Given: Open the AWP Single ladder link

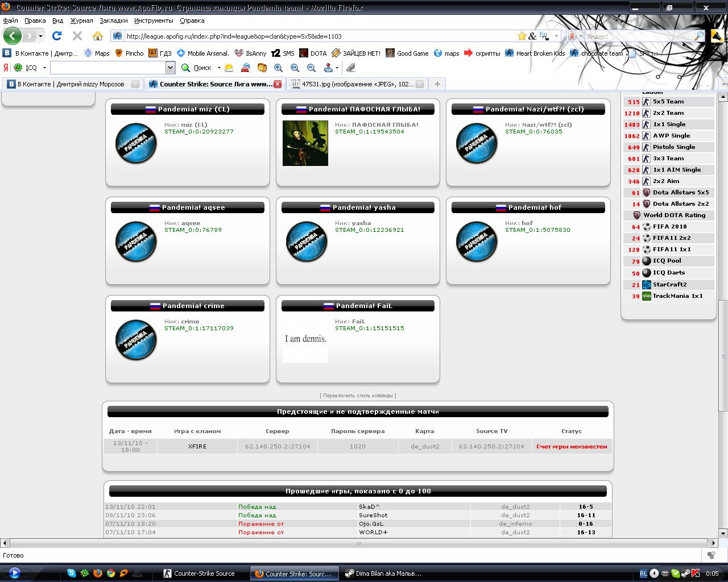Looking at the screenshot, I should [x=671, y=136].
